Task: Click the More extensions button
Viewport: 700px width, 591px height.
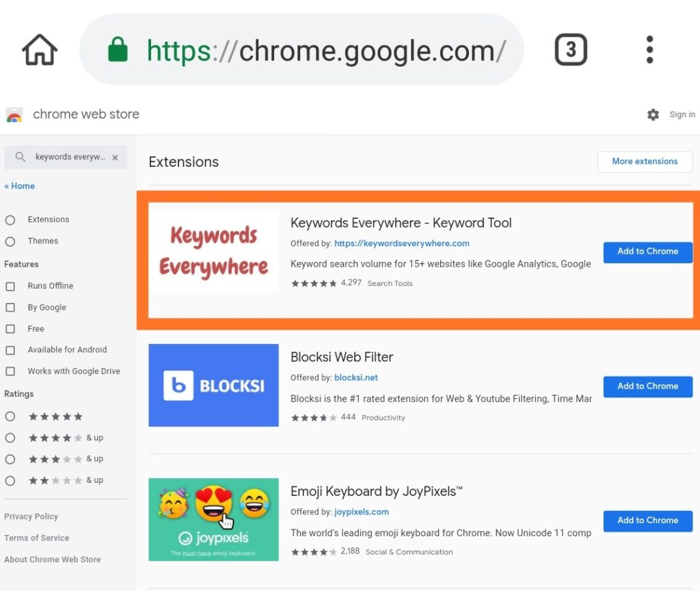Action: [x=644, y=161]
